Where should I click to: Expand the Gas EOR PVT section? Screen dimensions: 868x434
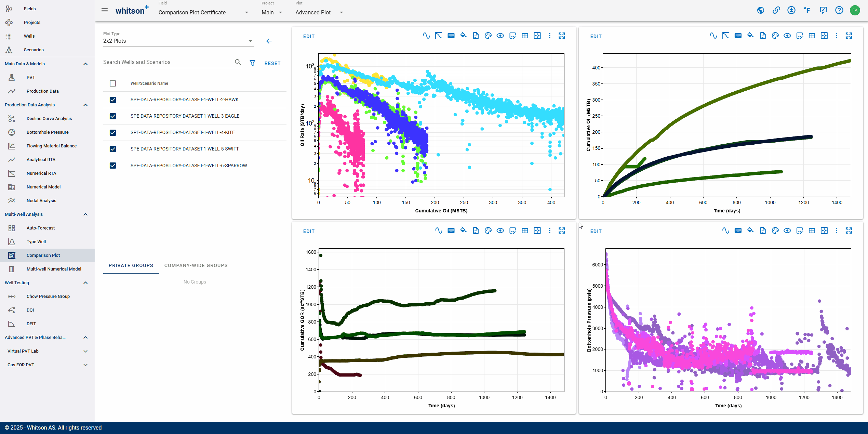(85, 365)
